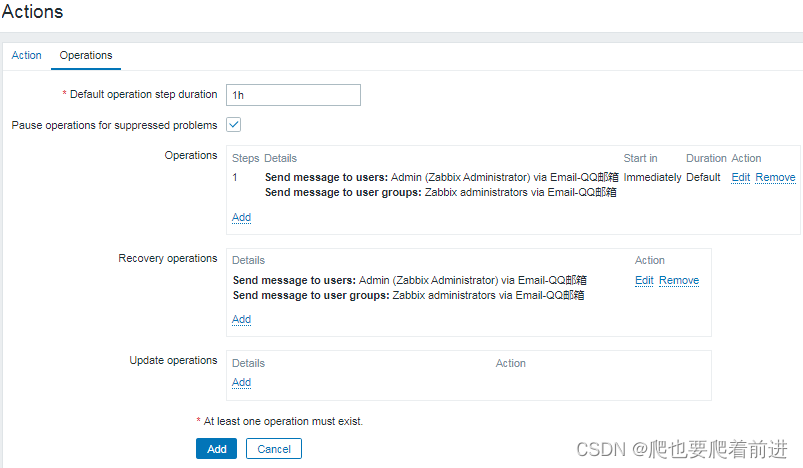Select the Operations tab
Viewport: 803px width, 468px height.
pos(86,55)
